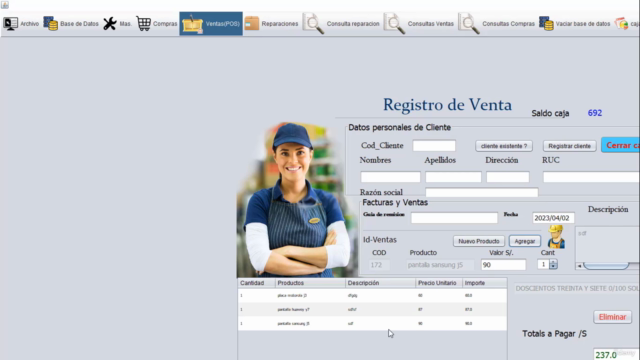This screenshot has height=360, width=640.
Task: Open the Compras shopping cart item
Action: [x=157, y=24]
